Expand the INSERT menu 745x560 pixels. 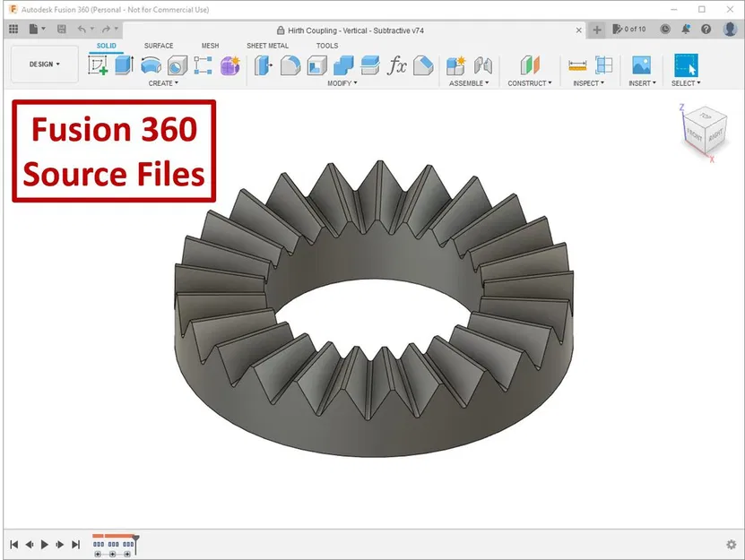pyautogui.click(x=643, y=83)
